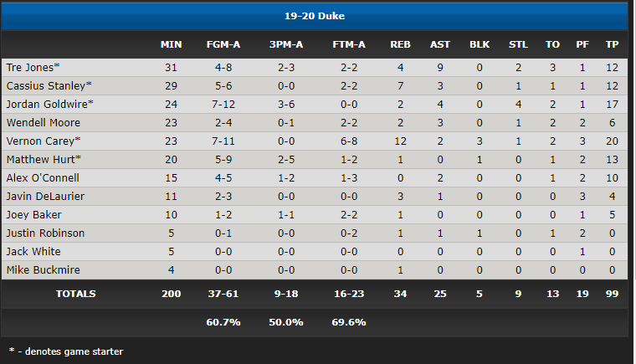Click the Javin DeLaurier name
The height and width of the screenshot is (364, 636).
click(45, 197)
